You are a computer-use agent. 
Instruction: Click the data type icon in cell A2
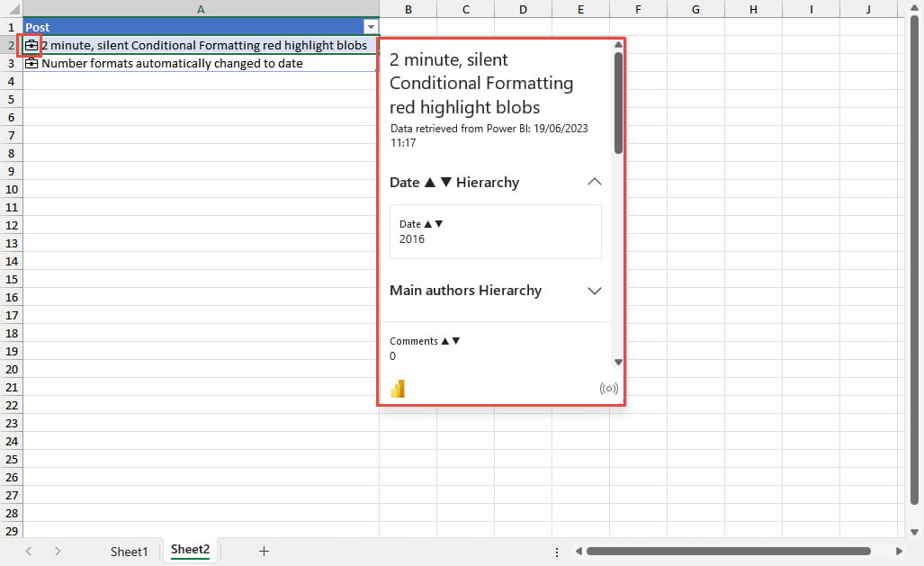click(31, 45)
